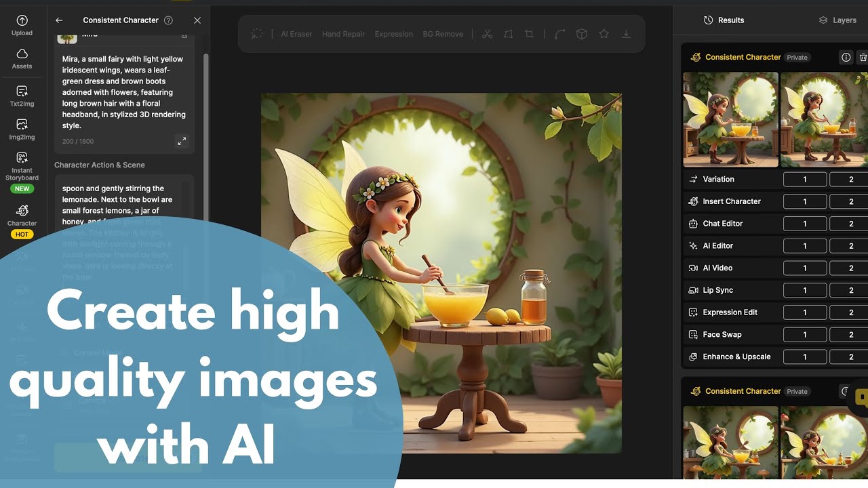
Task: Switch to the Results tab
Action: coord(724,20)
